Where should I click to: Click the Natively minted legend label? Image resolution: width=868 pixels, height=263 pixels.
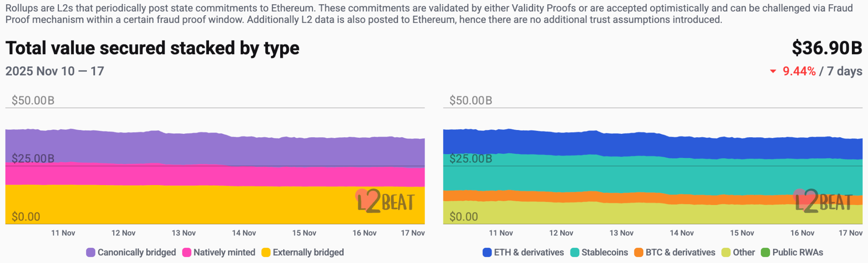click(x=224, y=252)
